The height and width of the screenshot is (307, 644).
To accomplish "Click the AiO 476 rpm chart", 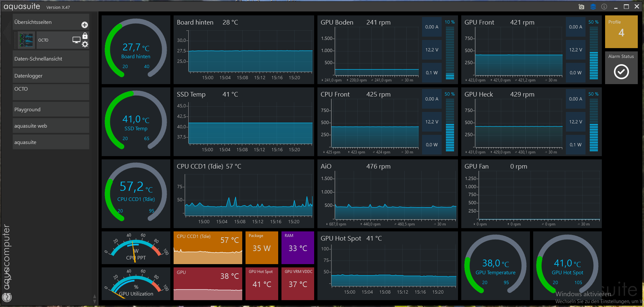I will point(388,194).
